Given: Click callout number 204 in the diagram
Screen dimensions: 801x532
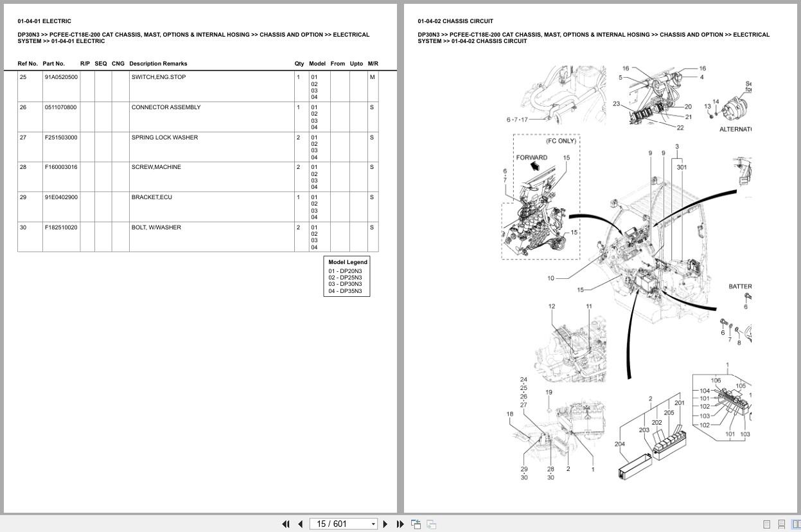Looking at the screenshot, I should tap(619, 444).
